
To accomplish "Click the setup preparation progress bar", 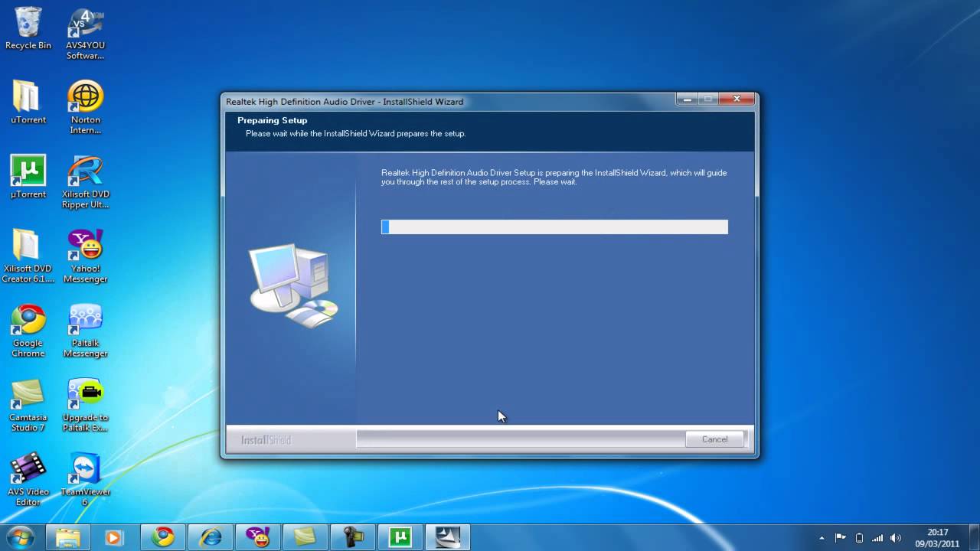I will coord(554,227).
